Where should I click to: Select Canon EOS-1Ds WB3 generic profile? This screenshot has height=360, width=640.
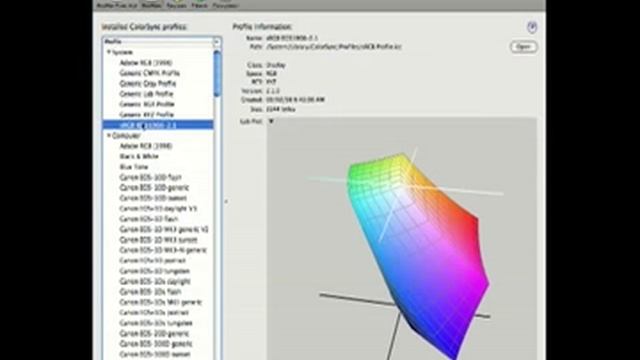(x=160, y=302)
